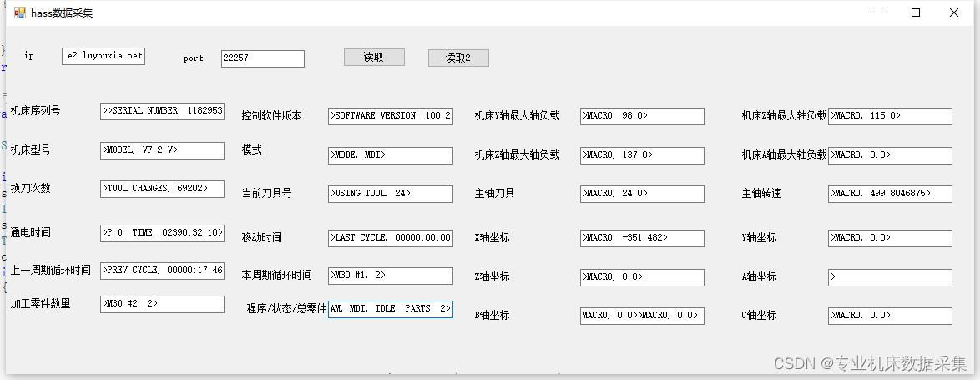Maximize the hass数据采集 window
The width and height of the screenshot is (980, 380).
pyautogui.click(x=916, y=13)
